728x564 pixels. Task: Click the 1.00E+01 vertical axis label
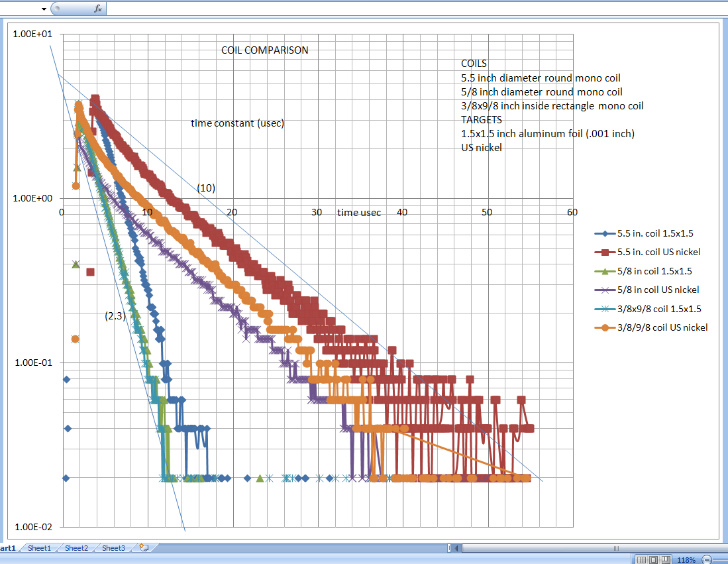pyautogui.click(x=32, y=34)
